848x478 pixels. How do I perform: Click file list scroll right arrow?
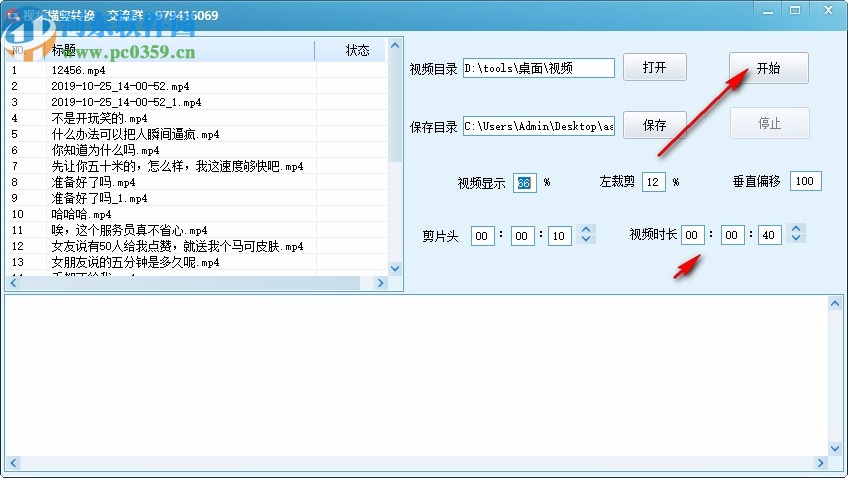coord(380,283)
